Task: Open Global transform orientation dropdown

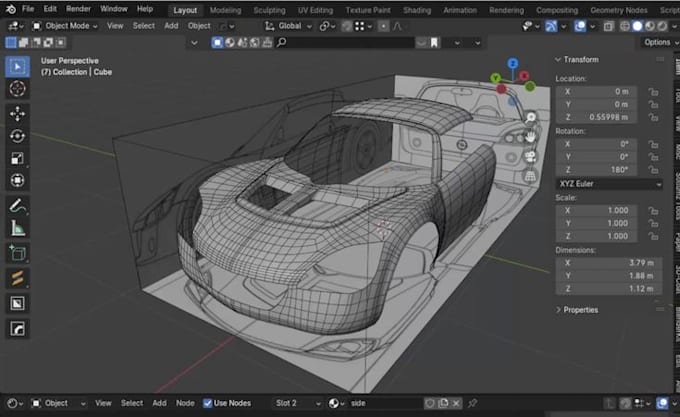Action: point(288,26)
